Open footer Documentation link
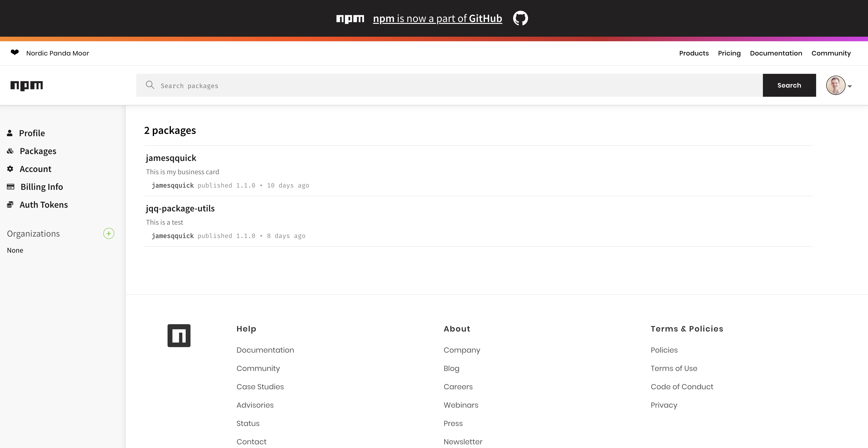868x448 pixels. [x=265, y=350]
